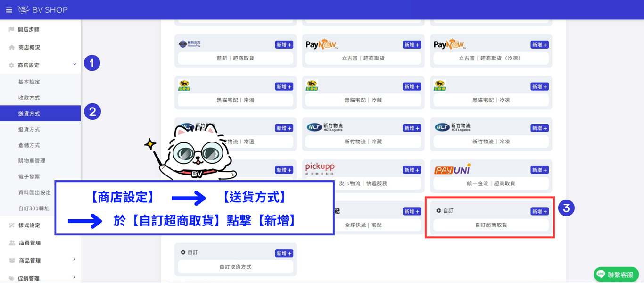This screenshot has width=644, height=283.
Task: Click 新增 for 新竹物流｜冷凍
Action: [540, 128]
